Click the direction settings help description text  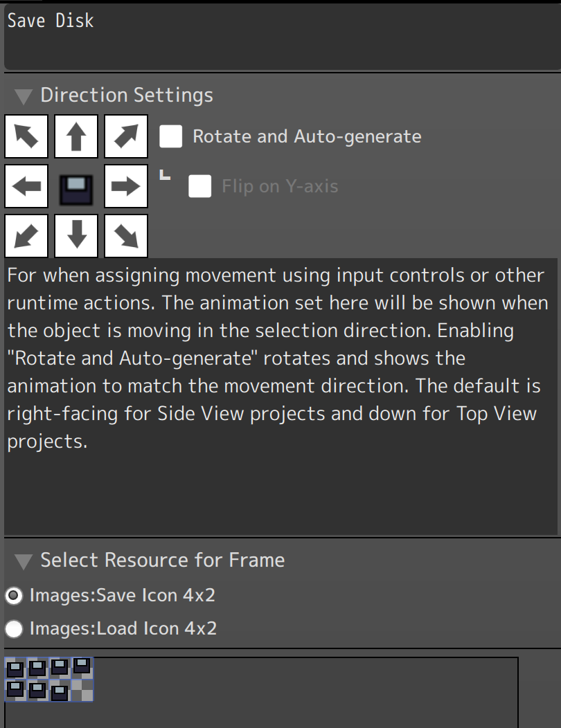(x=277, y=358)
